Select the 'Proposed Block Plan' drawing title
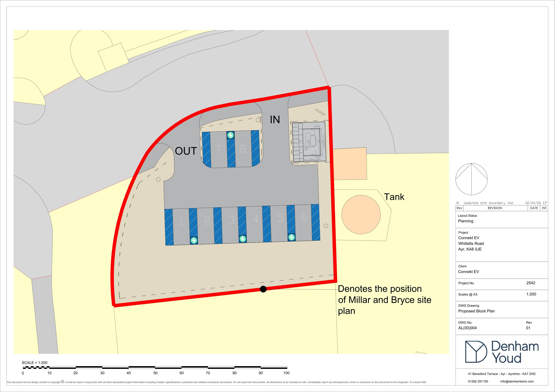Image resolution: width=555 pixels, height=392 pixels. point(476,311)
